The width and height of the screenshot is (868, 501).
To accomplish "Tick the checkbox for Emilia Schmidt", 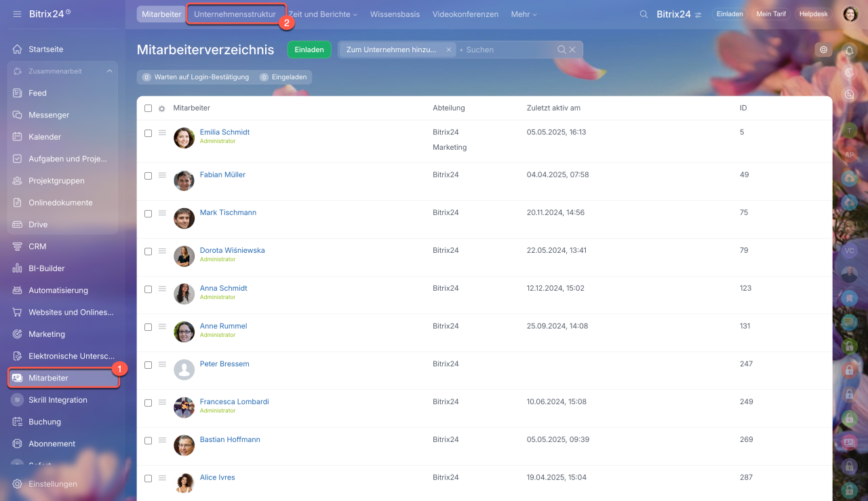I will [x=148, y=134].
